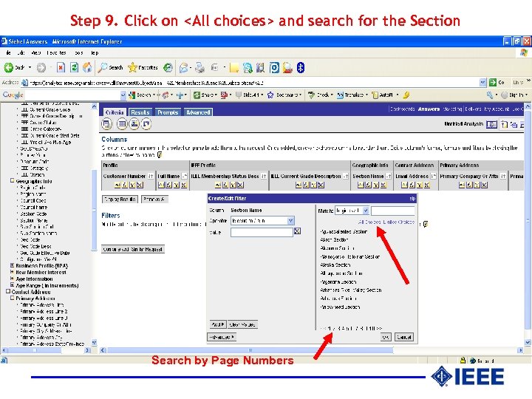Delete the Customer Number column
The image size is (532, 399).
pyautogui.click(x=140, y=185)
